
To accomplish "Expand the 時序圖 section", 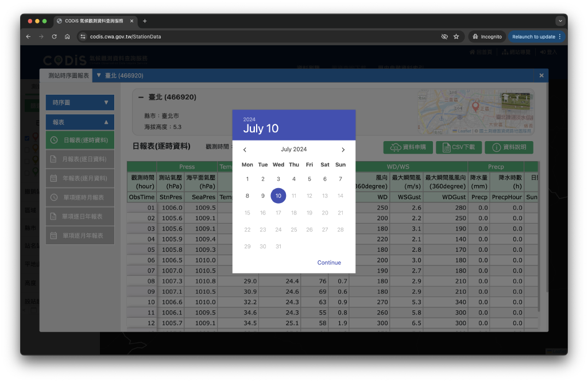I will (80, 103).
